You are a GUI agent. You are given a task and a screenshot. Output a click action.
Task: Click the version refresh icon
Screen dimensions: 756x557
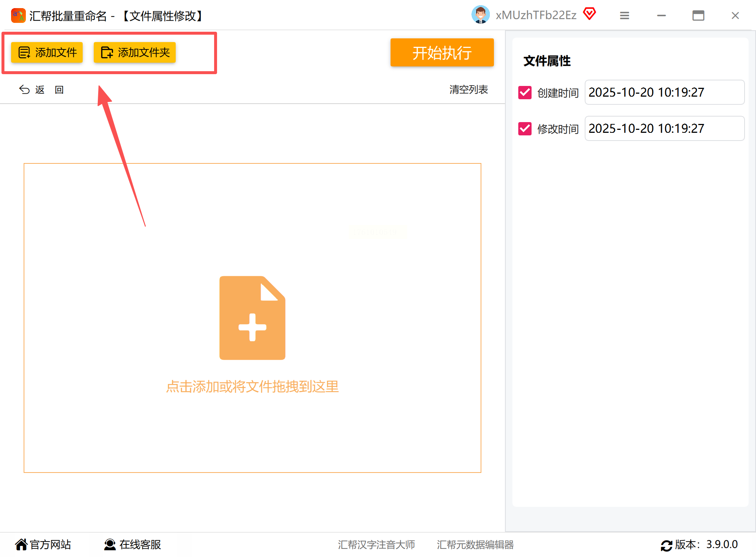(x=666, y=545)
